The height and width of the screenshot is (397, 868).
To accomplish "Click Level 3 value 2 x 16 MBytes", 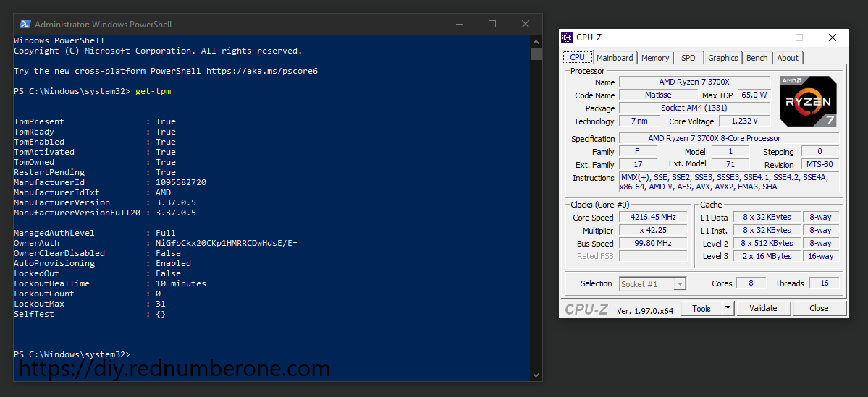I will pyautogui.click(x=767, y=256).
